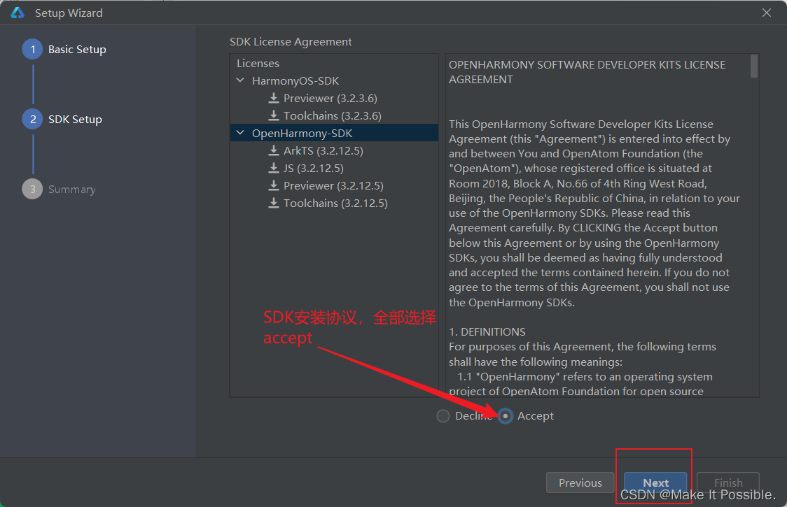
Task: Click the Summary step in wizard sidebar
Action: point(71,189)
